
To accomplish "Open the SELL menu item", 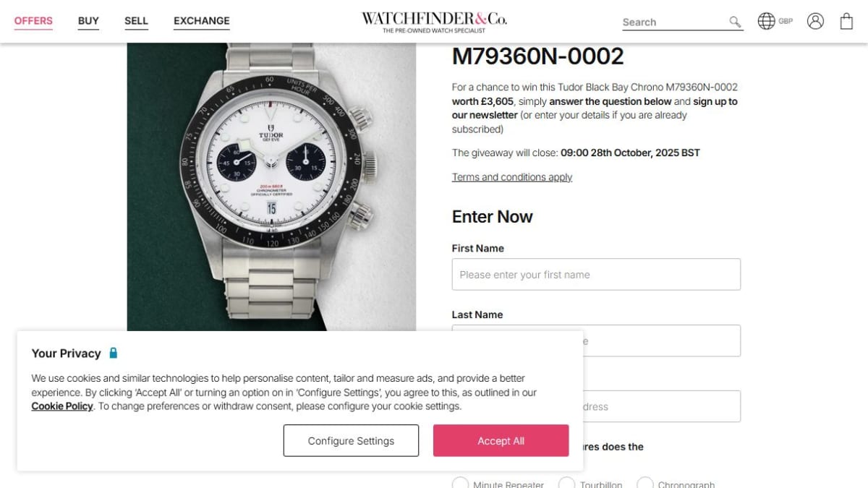I will [136, 21].
